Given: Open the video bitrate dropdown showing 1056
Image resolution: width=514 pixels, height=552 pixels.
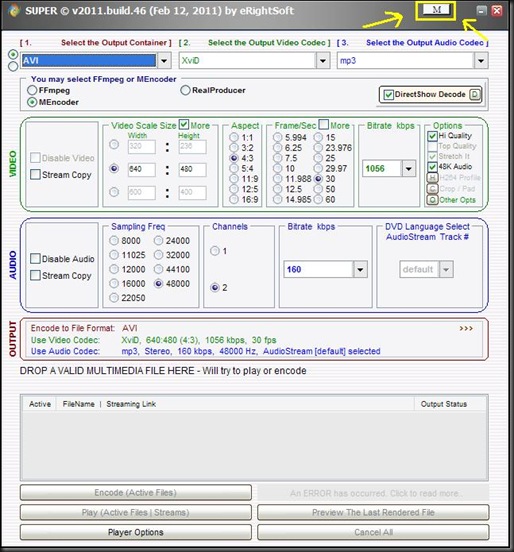Looking at the screenshot, I should click(x=408, y=169).
